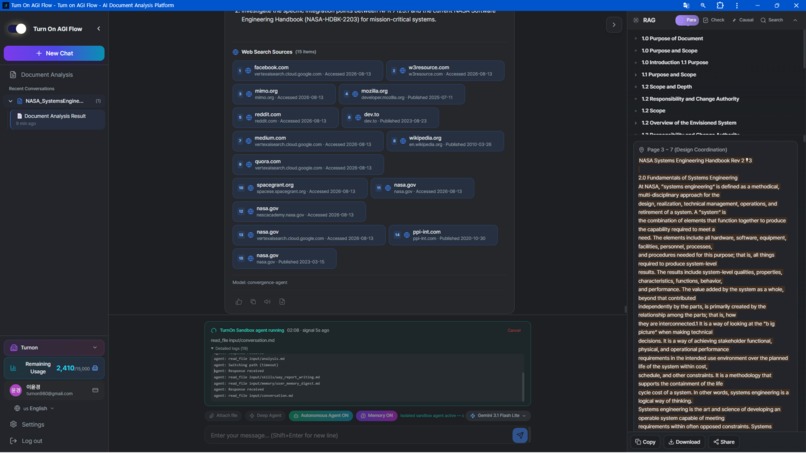Play the response aloud with speaker icon
This screenshot has height=453, width=806.
tap(267, 302)
